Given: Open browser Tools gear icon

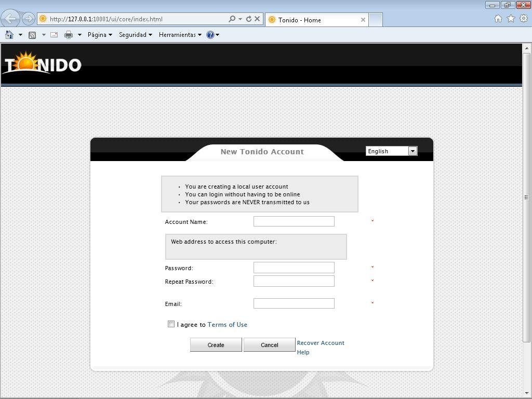Looking at the screenshot, I should click(524, 19).
